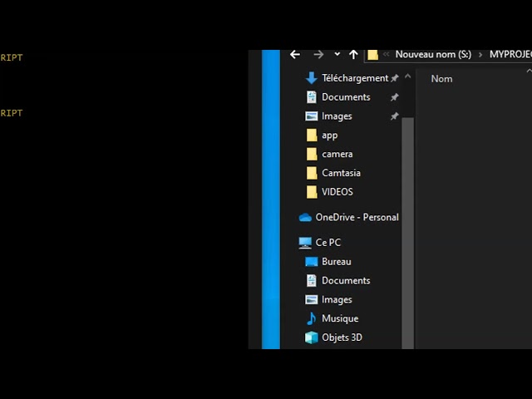The image size is (532, 399).
Task: Open Bureau under Ce PC
Action: pos(336,262)
